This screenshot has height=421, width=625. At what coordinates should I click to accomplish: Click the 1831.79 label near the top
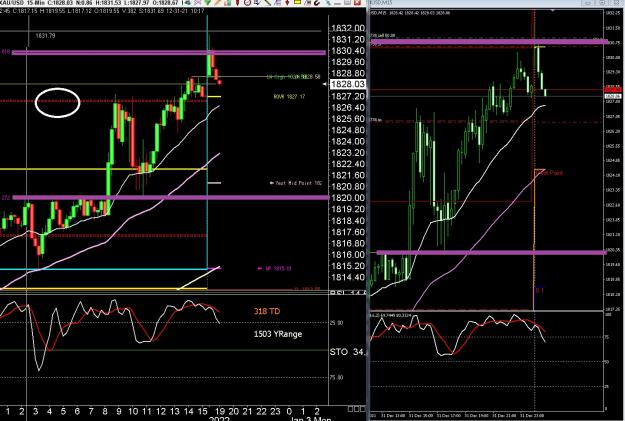pyautogui.click(x=45, y=36)
